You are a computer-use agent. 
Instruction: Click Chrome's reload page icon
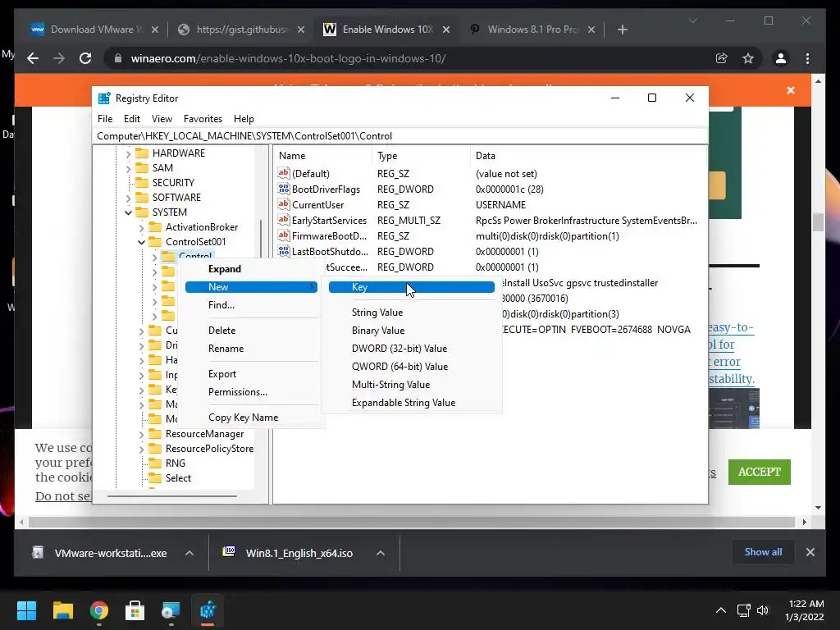85,58
